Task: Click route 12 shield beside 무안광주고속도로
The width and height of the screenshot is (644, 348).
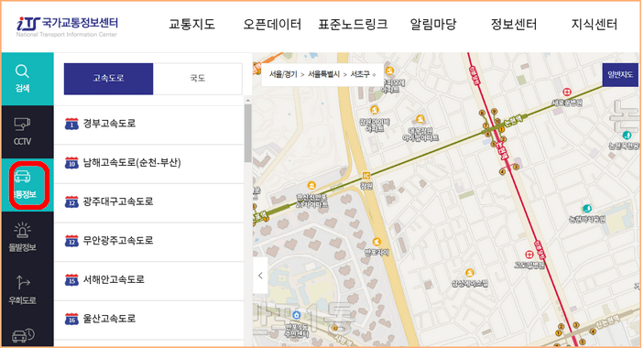Action: [71, 241]
